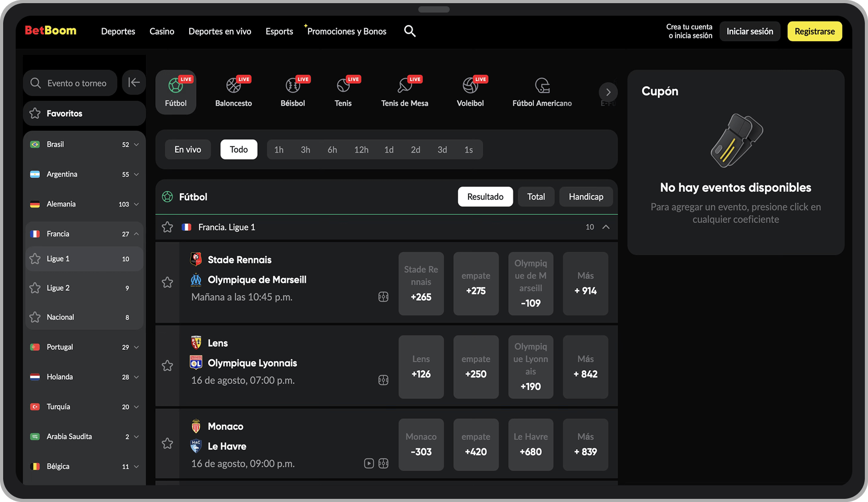
Task: Favorite Ligue 2 in the sidebar
Action: tap(35, 288)
